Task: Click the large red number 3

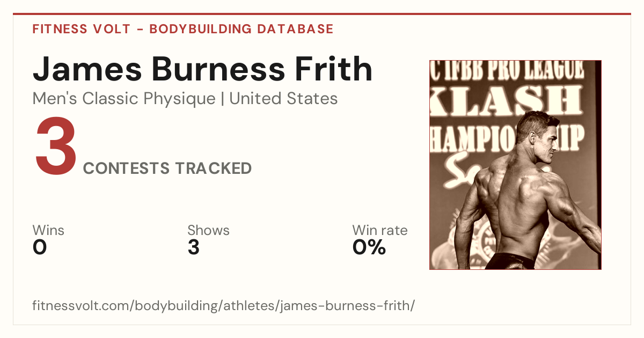Action: [x=56, y=147]
